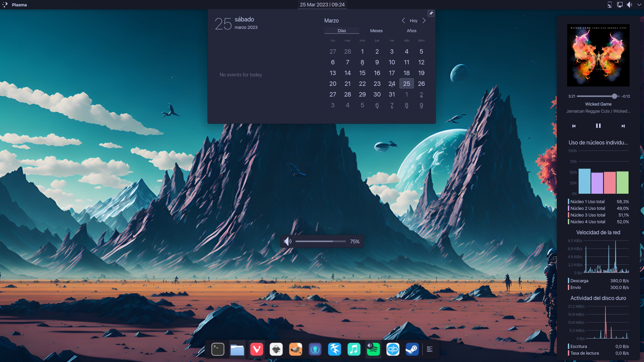This screenshot has width=644, height=362.
Task: Launch Steam from the dock
Action: [412, 349]
